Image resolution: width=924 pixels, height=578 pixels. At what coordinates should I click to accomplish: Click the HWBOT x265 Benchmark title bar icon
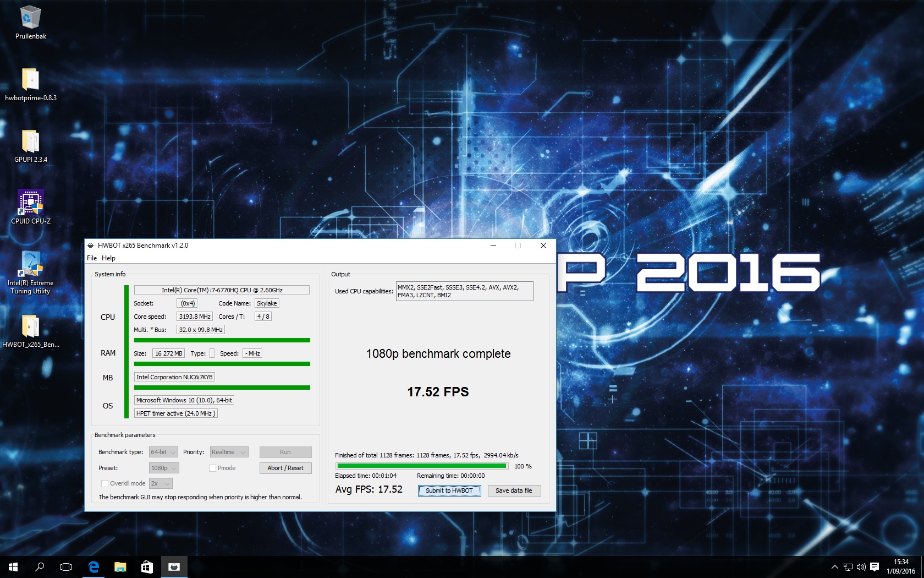[x=91, y=246]
